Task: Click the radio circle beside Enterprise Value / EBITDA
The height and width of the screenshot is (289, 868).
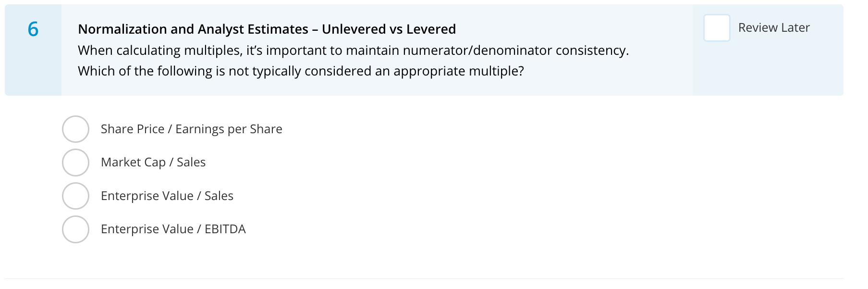Action: tap(75, 229)
